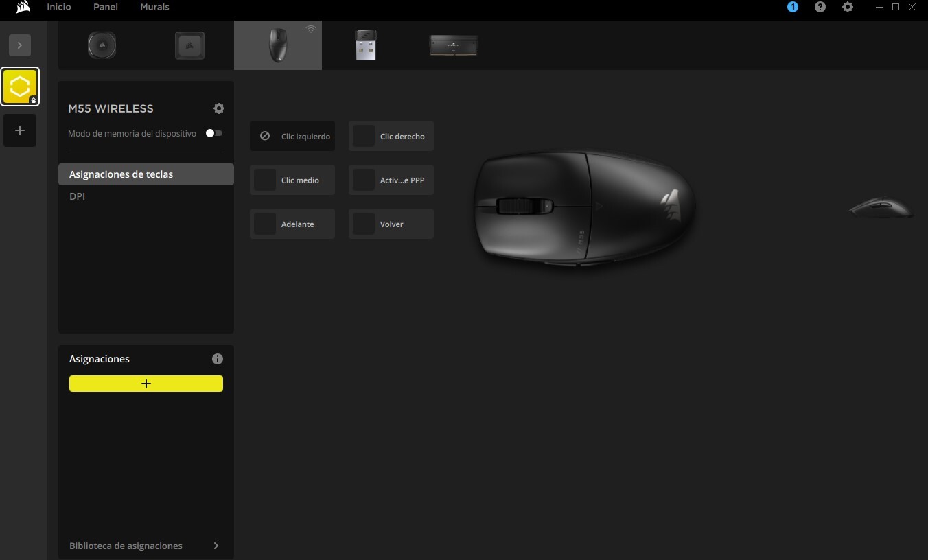Switch to side view mouse thumbnail
Image resolution: width=928 pixels, height=560 pixels.
[x=881, y=207]
